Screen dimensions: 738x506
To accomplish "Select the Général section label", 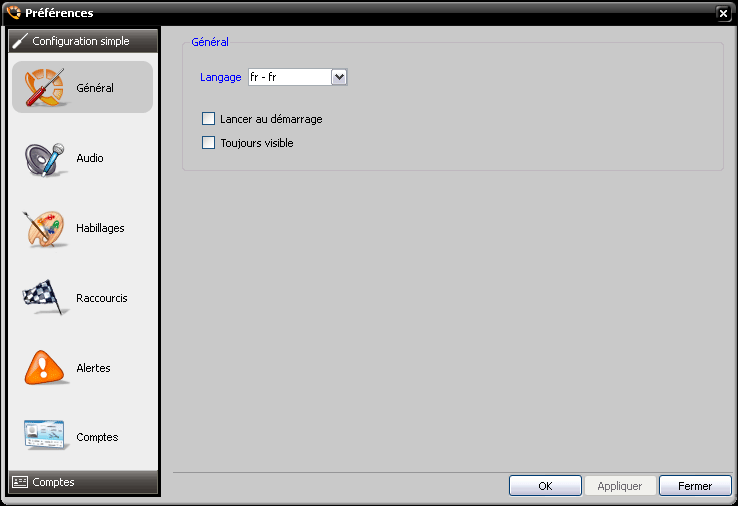I will pyautogui.click(x=95, y=88).
